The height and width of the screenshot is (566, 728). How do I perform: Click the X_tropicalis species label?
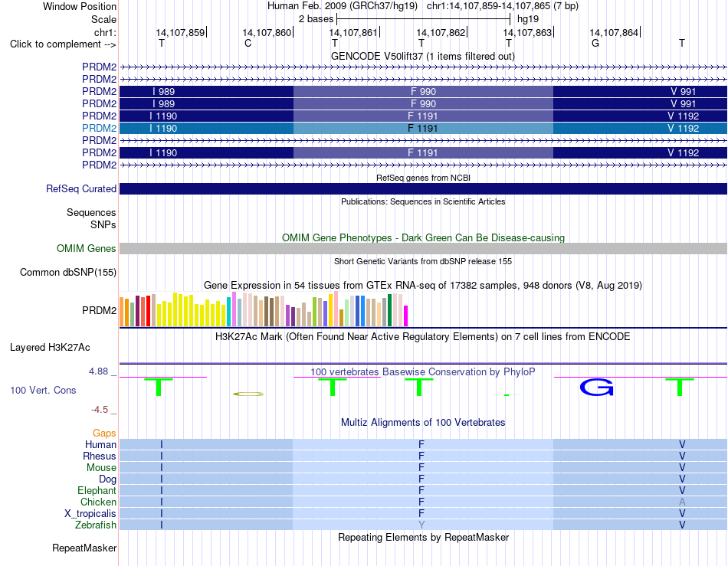[90, 514]
